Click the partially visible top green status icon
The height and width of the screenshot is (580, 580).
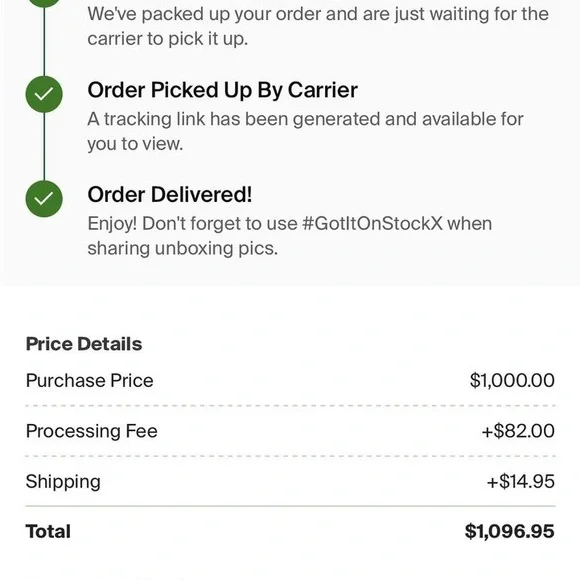tap(44, 3)
